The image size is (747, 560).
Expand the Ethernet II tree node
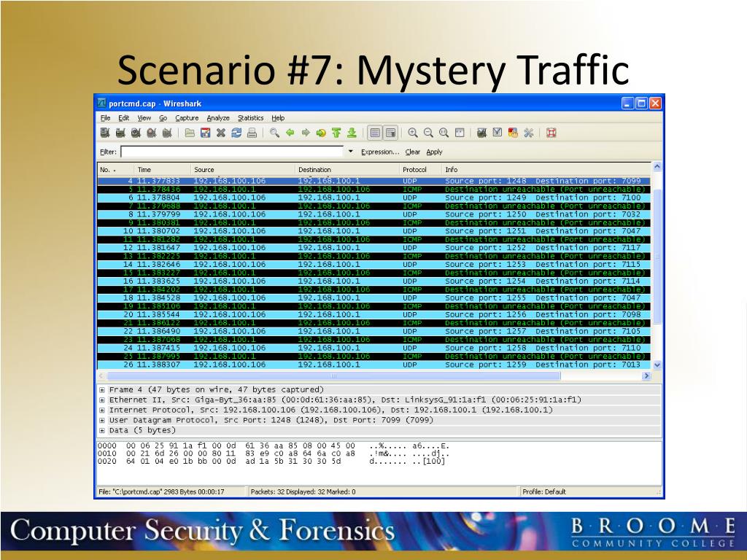[x=102, y=400]
